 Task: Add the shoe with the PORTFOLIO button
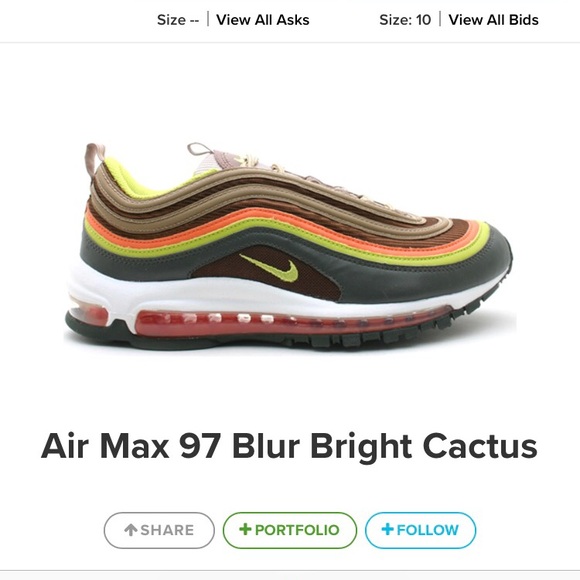tap(290, 530)
